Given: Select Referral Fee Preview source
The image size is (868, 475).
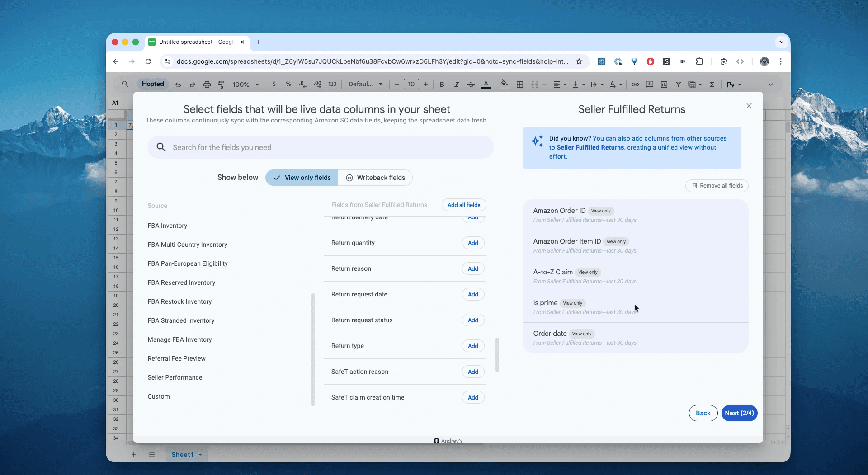Looking at the screenshot, I should coord(176,358).
